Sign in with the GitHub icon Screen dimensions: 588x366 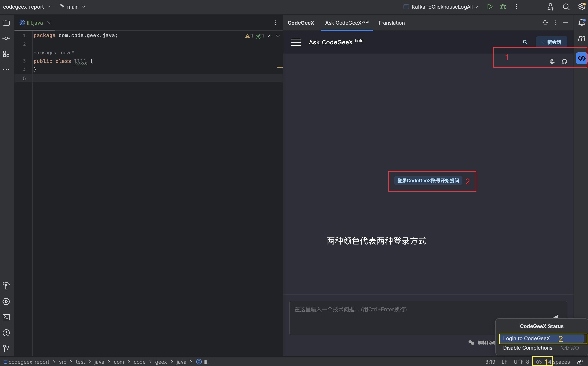click(x=564, y=61)
